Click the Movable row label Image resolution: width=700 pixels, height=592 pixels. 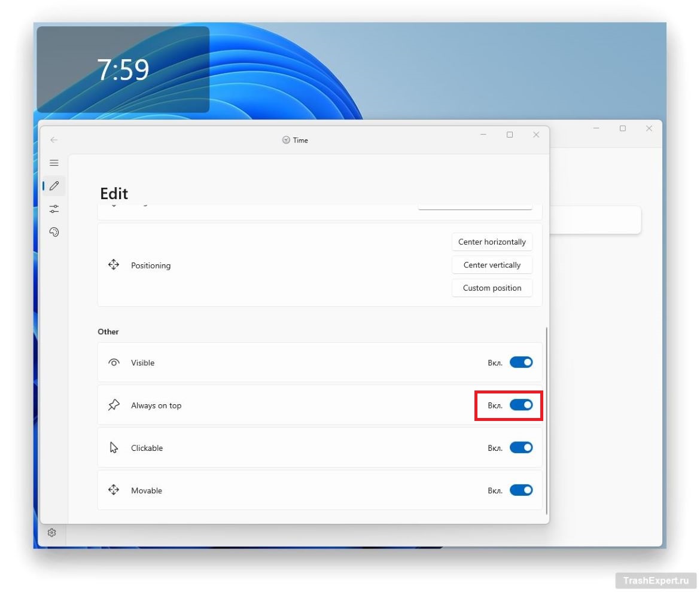147,490
